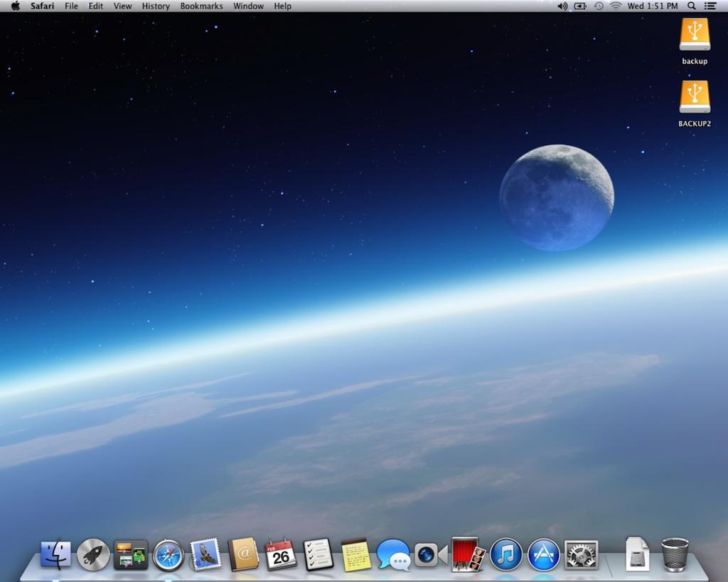Open Messages speech bubble icon
728x582 pixels.
(393, 554)
